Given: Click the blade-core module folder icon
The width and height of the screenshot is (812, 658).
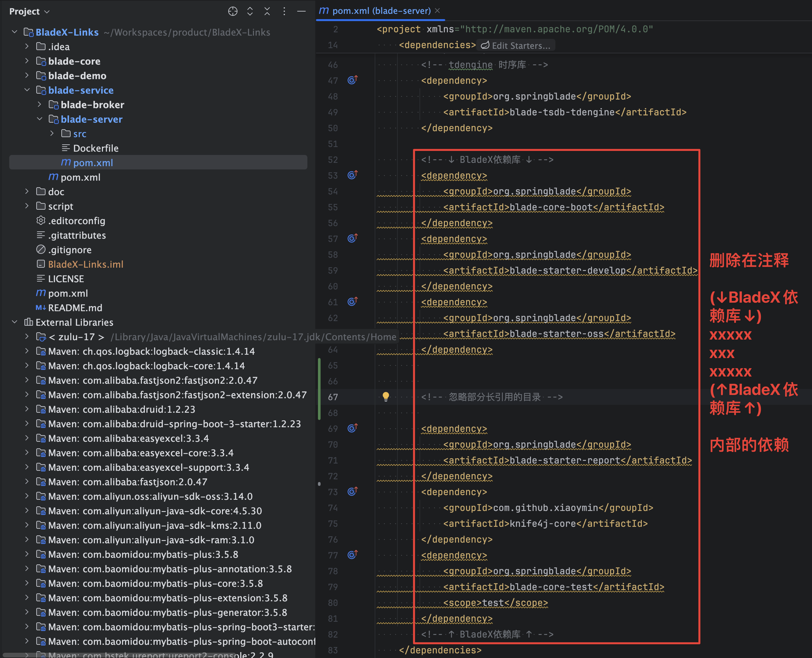Looking at the screenshot, I should (41, 61).
